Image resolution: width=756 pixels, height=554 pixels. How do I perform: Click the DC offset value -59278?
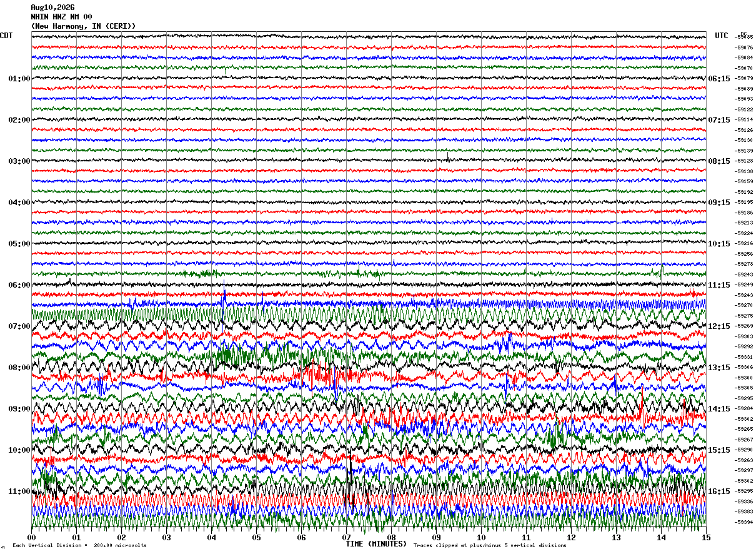[x=745, y=264]
